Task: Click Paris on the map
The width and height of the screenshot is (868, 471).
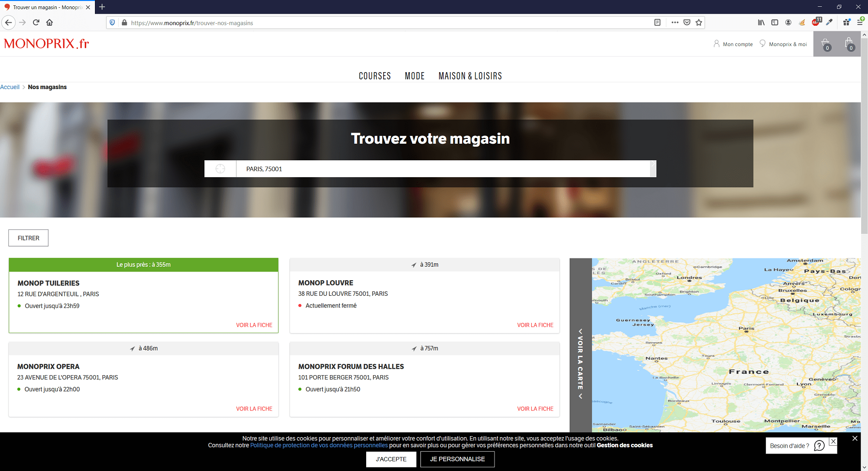Action: (746, 329)
